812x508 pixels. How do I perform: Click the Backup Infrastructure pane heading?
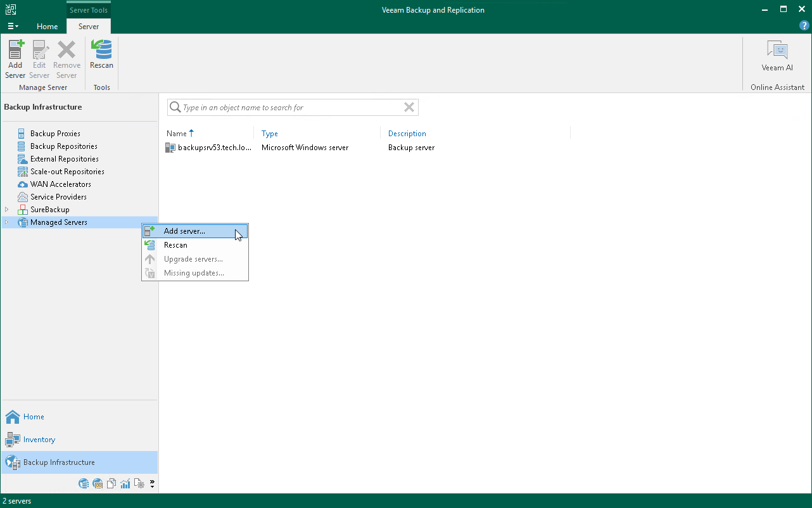tap(42, 107)
